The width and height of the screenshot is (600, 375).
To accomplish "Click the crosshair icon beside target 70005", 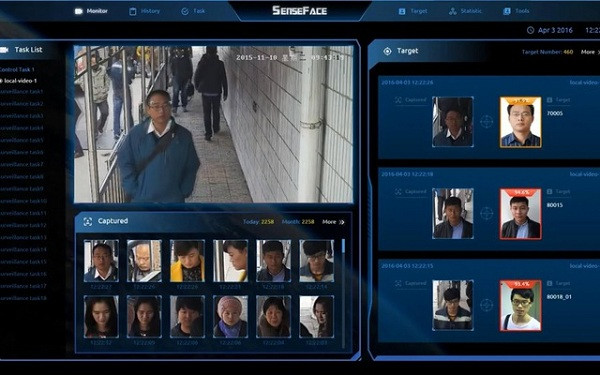I will [x=486, y=122].
